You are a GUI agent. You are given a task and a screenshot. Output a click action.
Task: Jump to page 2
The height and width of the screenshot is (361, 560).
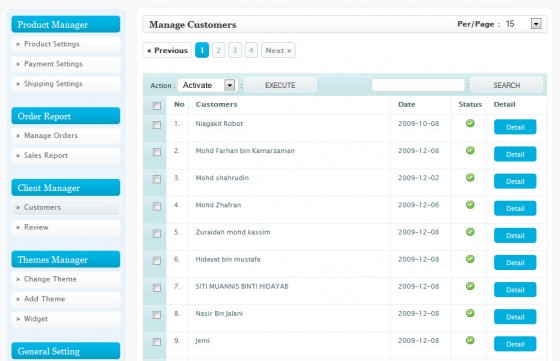[x=219, y=50]
